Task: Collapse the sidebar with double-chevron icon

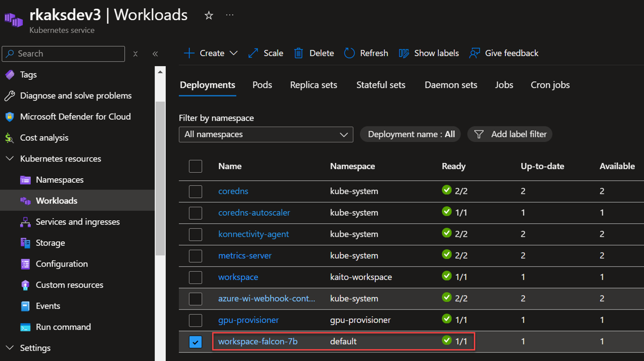Action: tap(155, 54)
